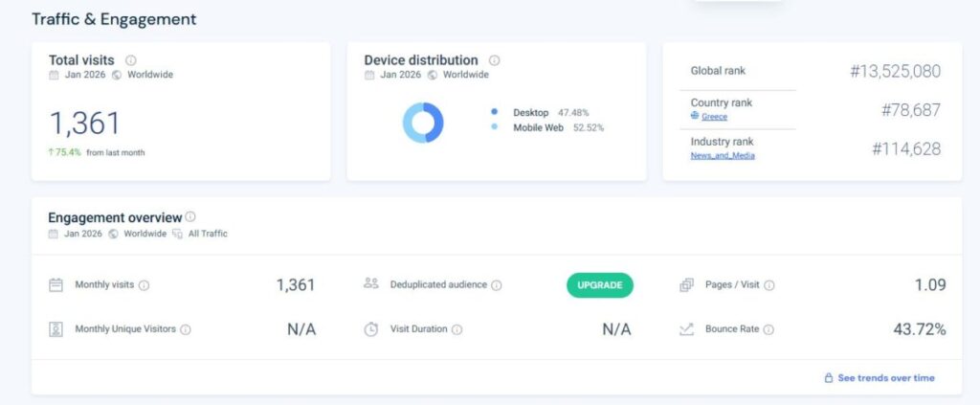Open the News_and_Media industry link
Viewport: 980px width, 405px height.
click(723, 155)
